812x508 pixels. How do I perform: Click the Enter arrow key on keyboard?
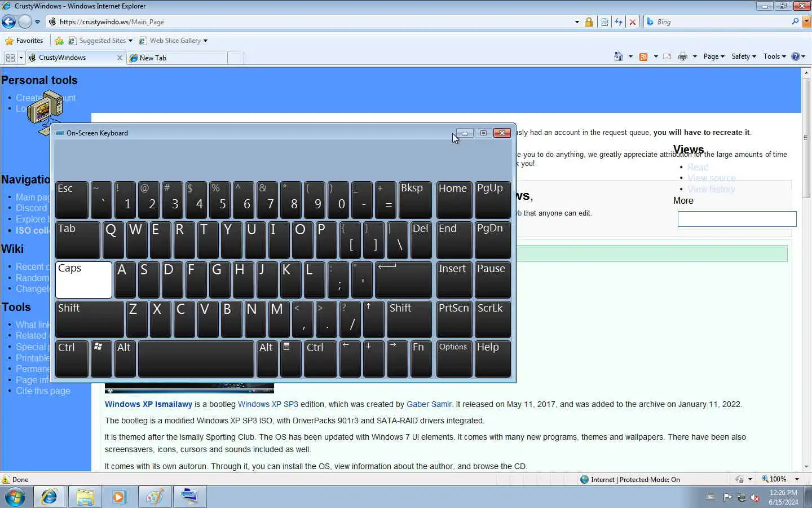coord(403,279)
